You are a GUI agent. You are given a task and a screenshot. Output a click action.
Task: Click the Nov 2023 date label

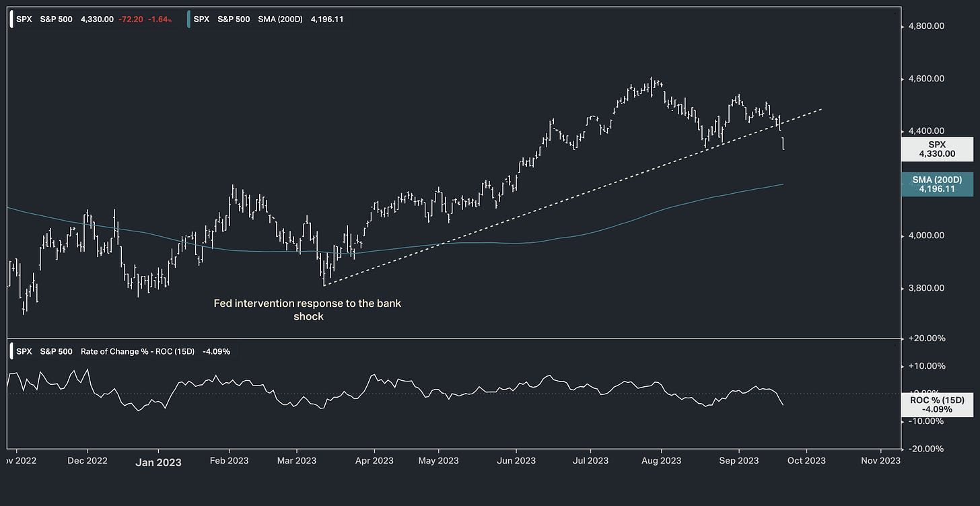click(x=880, y=461)
